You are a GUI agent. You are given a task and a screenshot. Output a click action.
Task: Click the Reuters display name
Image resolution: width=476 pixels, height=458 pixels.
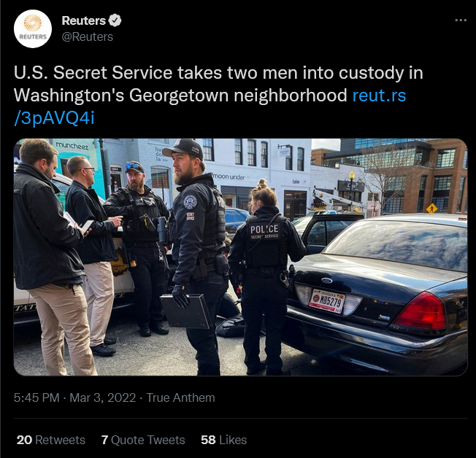click(83, 20)
